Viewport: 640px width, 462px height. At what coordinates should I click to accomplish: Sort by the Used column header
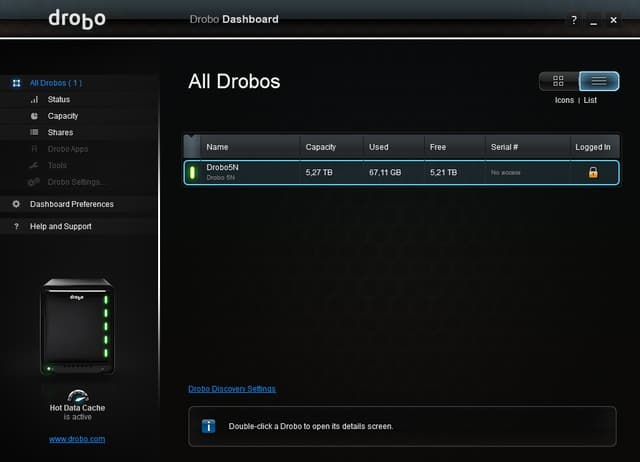(x=393, y=147)
